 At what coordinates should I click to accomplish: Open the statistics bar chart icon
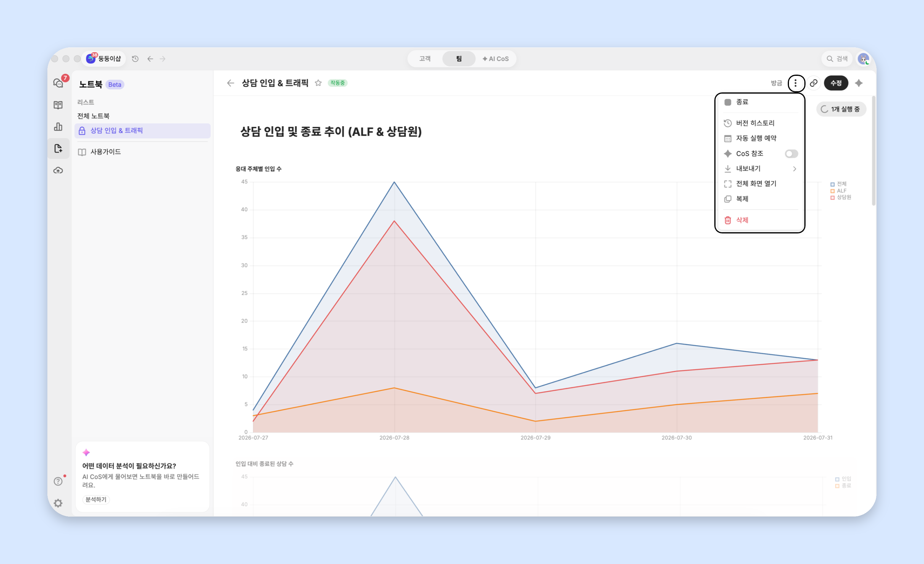click(58, 127)
